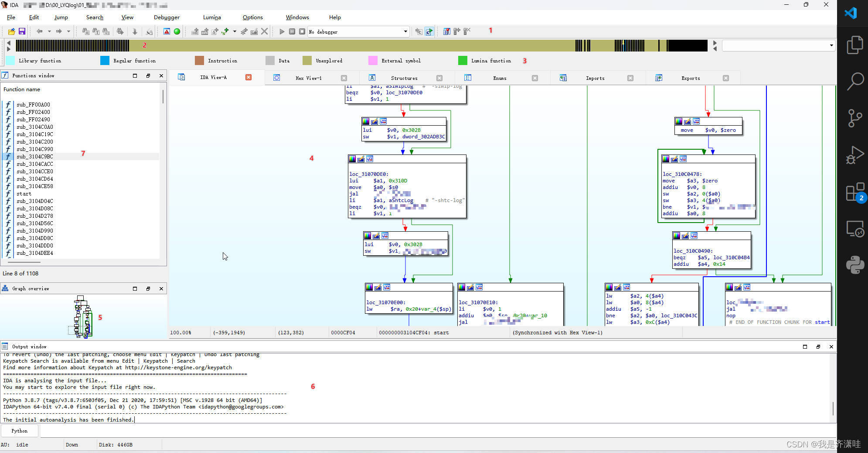Pause the process with the pause icon
Viewport: 868px width, 453px height.
pos(292,31)
